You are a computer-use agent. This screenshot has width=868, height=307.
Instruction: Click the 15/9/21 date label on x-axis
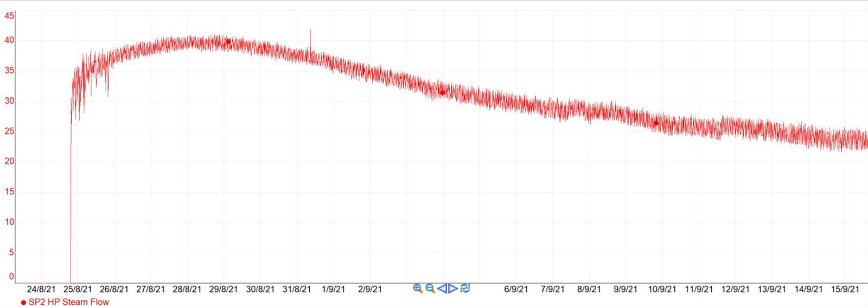point(845,290)
